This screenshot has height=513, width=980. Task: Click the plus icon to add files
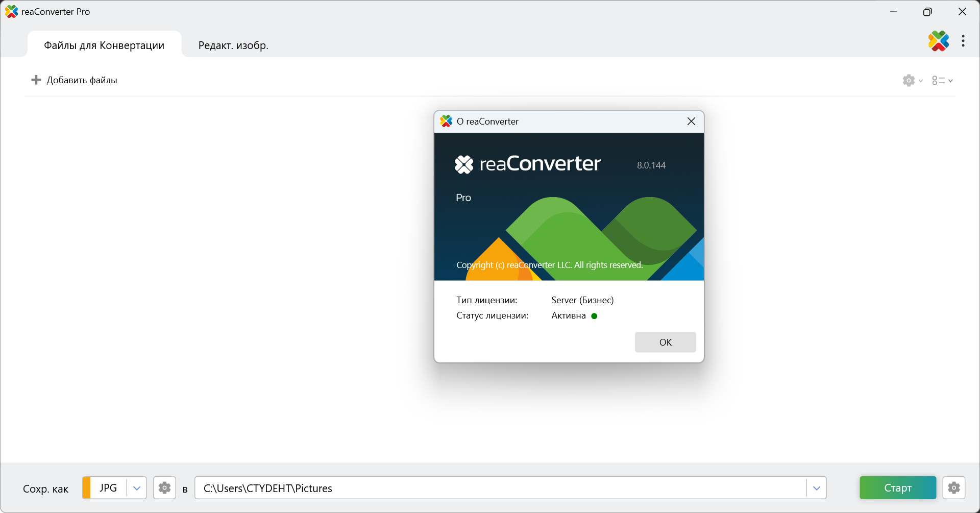pyautogui.click(x=36, y=80)
